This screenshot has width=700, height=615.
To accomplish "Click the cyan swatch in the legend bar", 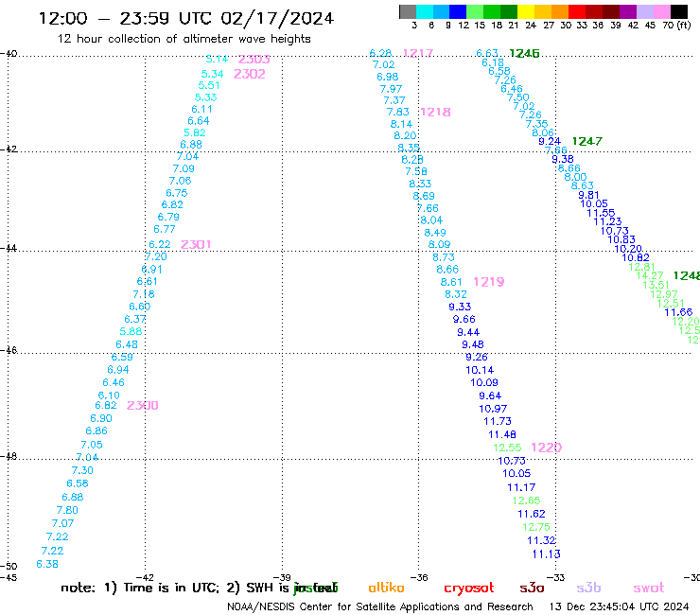I will [x=425, y=11].
